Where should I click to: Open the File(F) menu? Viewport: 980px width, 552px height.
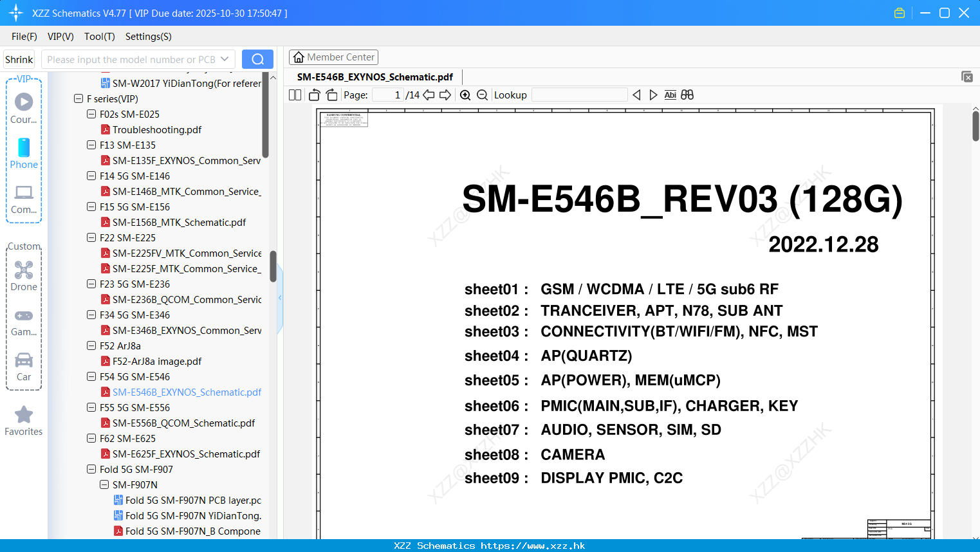point(24,37)
